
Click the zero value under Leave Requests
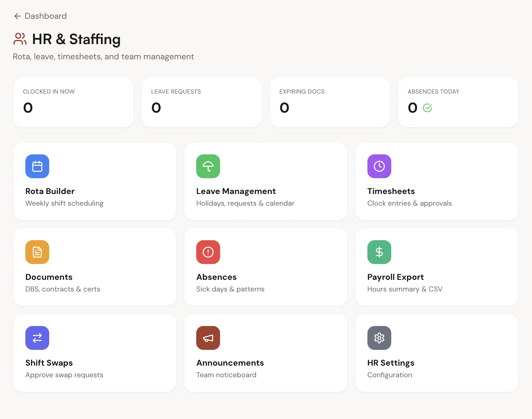[156, 108]
